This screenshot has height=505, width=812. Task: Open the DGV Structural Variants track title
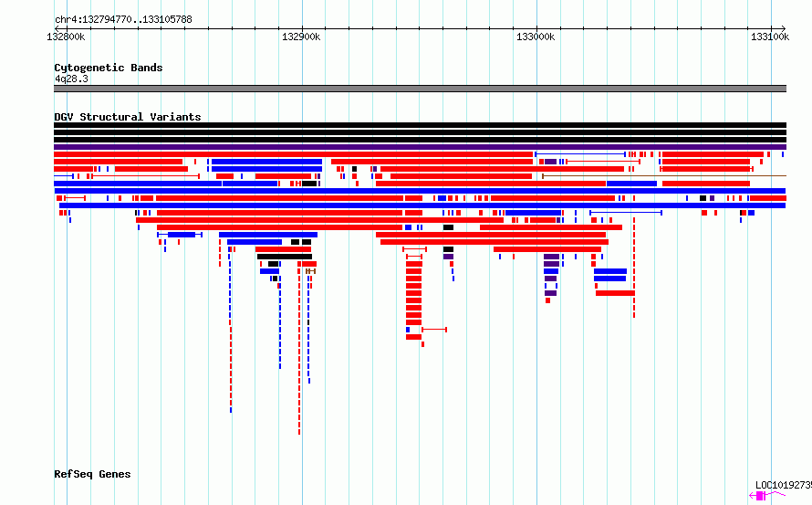[128, 117]
